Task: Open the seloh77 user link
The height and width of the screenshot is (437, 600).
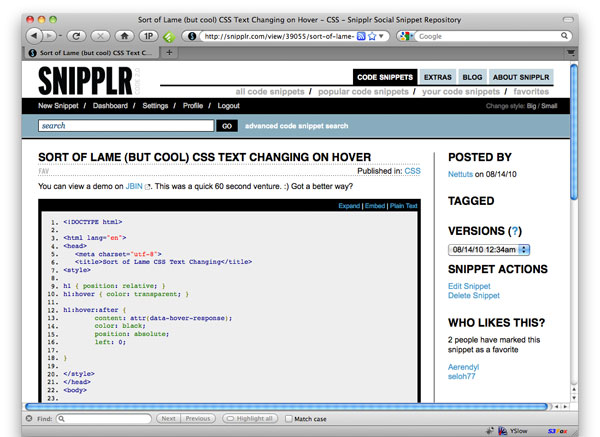Action: [x=461, y=377]
